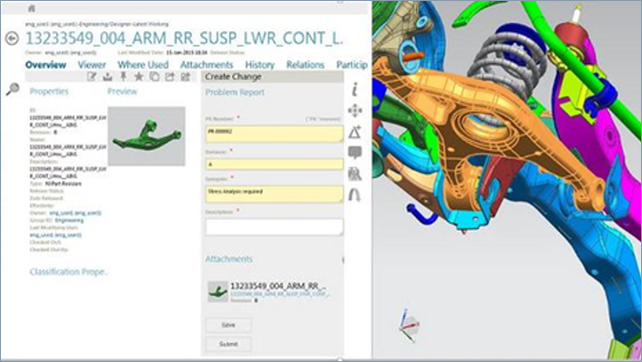The image size is (642, 362).
Task: Click the Save button
Action: [228, 325]
